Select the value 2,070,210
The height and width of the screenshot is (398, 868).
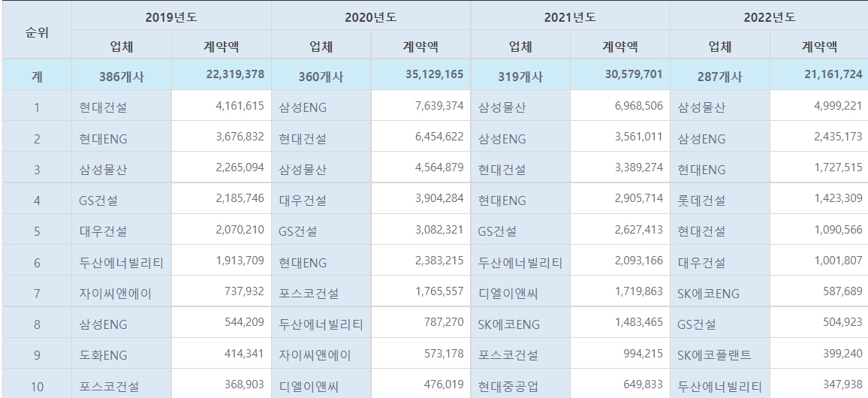[222, 229]
